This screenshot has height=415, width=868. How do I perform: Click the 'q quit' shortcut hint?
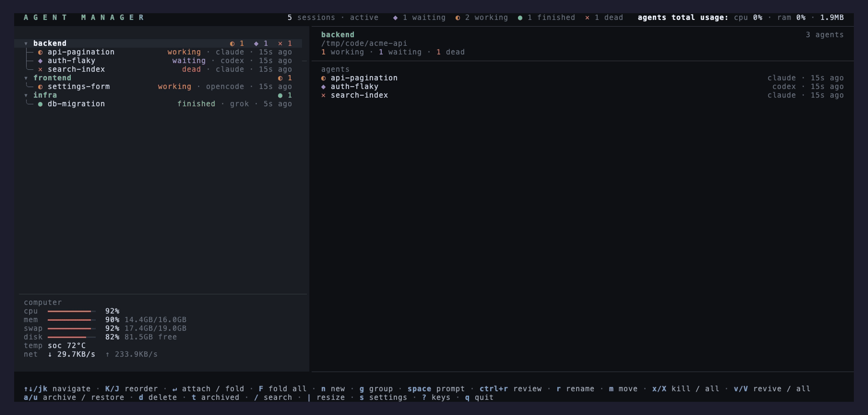pyautogui.click(x=479, y=398)
